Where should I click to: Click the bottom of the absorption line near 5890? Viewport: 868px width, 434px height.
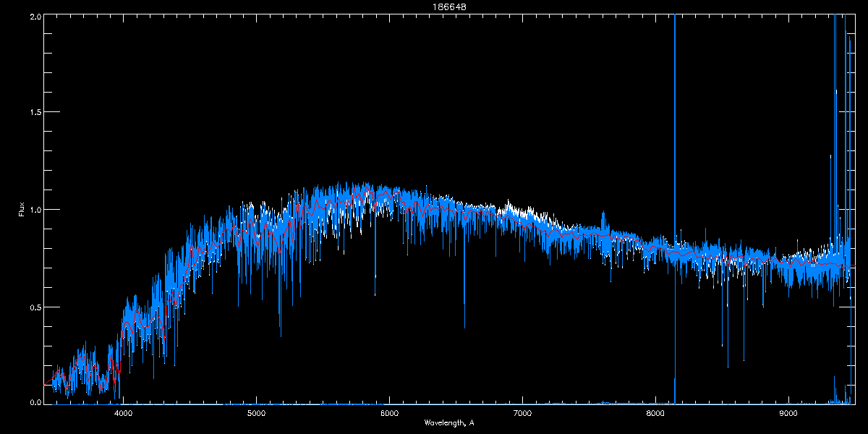pyautogui.click(x=375, y=294)
